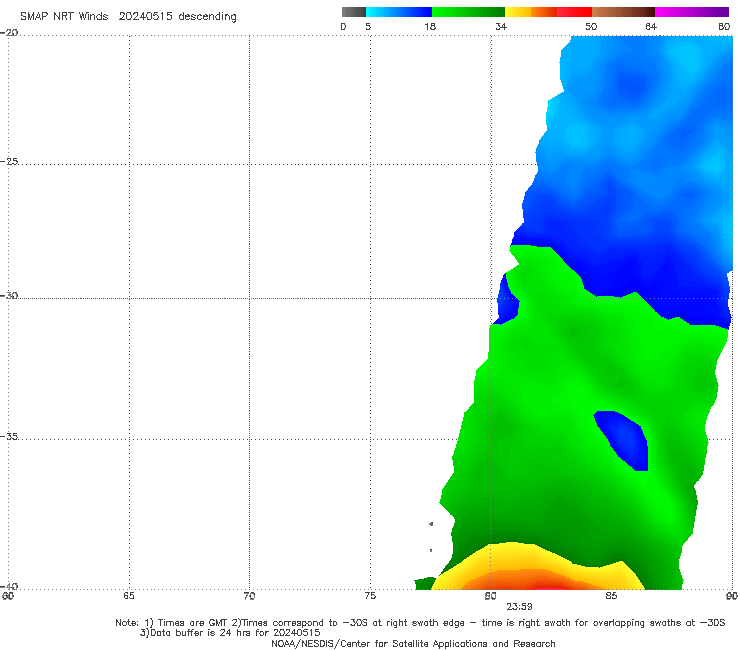Click the blue 5-18 color bar segment
This screenshot has width=740, height=650.
coord(399,12)
